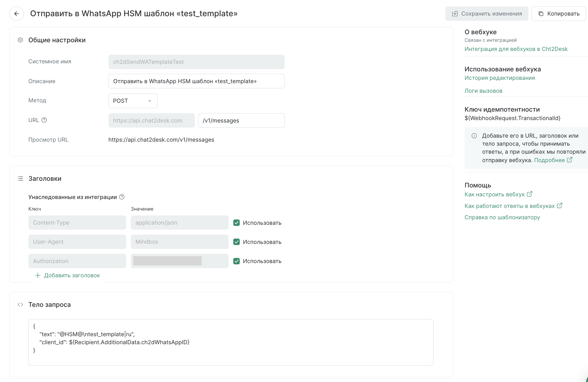Uncheck Использовать for Content-Type header
This screenshot has height=382, width=588.
(x=236, y=223)
